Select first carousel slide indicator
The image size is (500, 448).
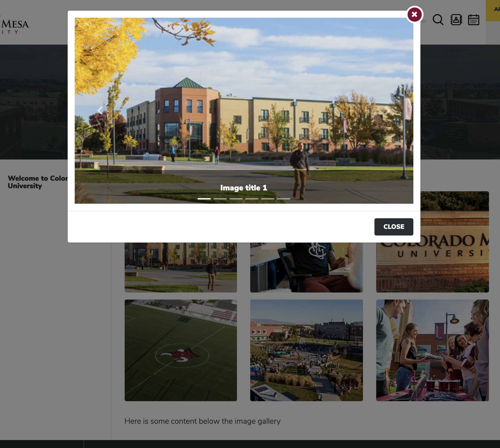click(204, 199)
